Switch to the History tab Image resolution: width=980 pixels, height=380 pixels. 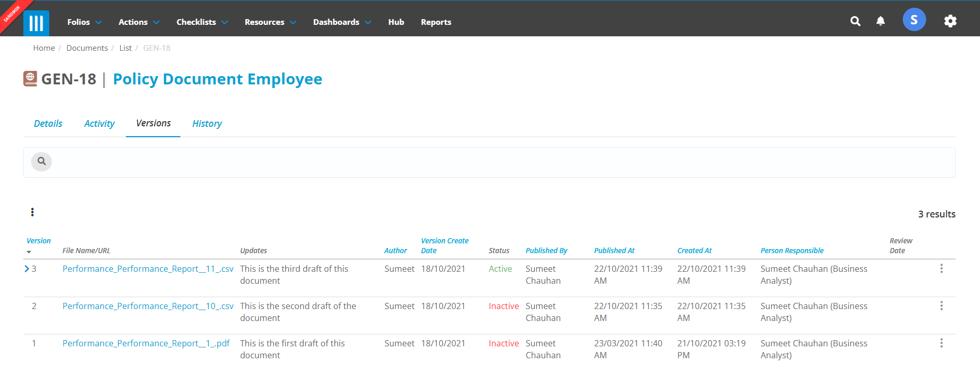[207, 124]
